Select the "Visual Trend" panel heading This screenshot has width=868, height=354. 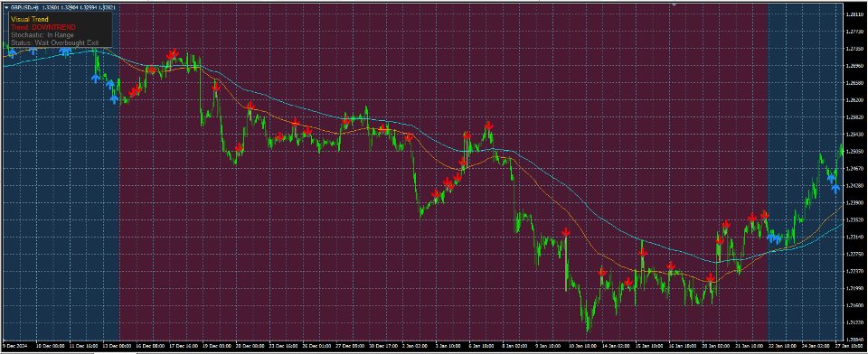[30, 19]
